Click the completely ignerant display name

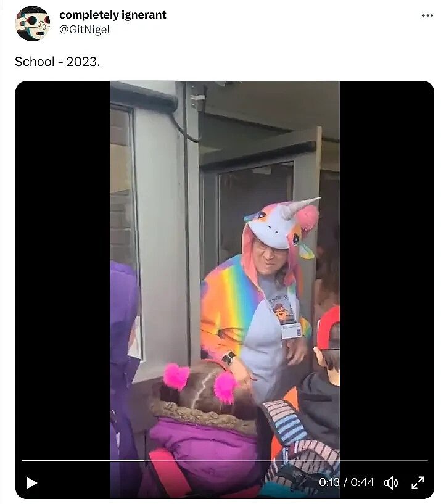(x=113, y=15)
